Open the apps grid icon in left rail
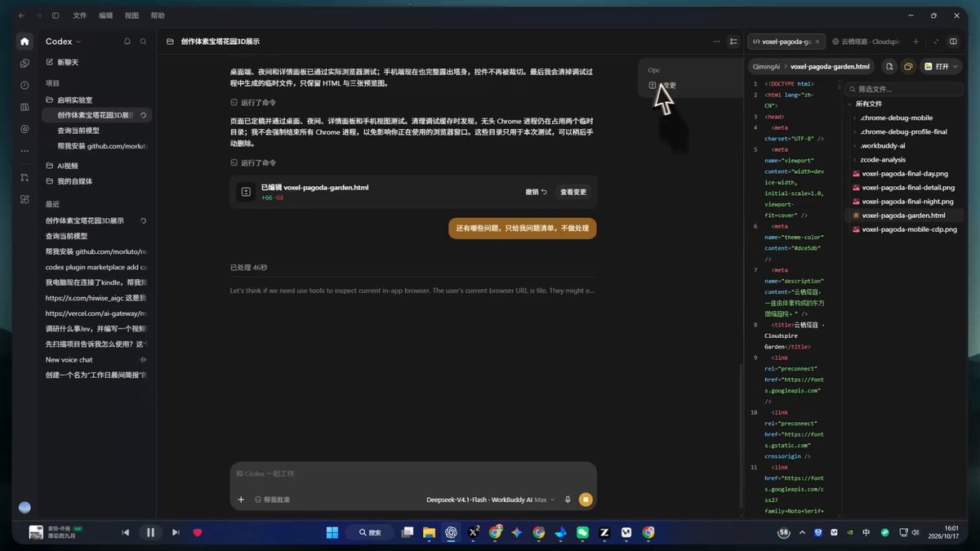The image size is (980, 551). [x=24, y=199]
